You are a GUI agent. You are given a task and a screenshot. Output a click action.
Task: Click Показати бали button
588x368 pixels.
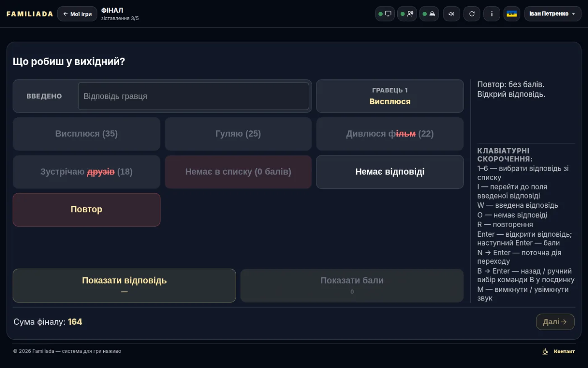352,286
